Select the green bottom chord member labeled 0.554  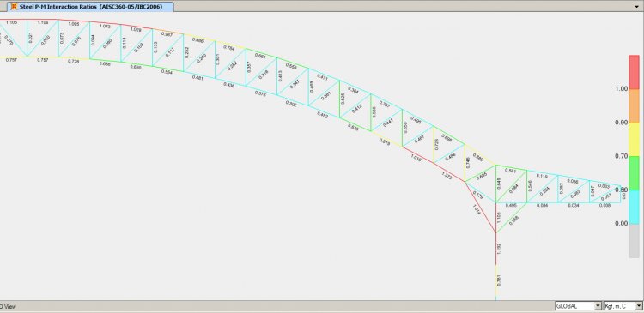pyautogui.click(x=167, y=68)
